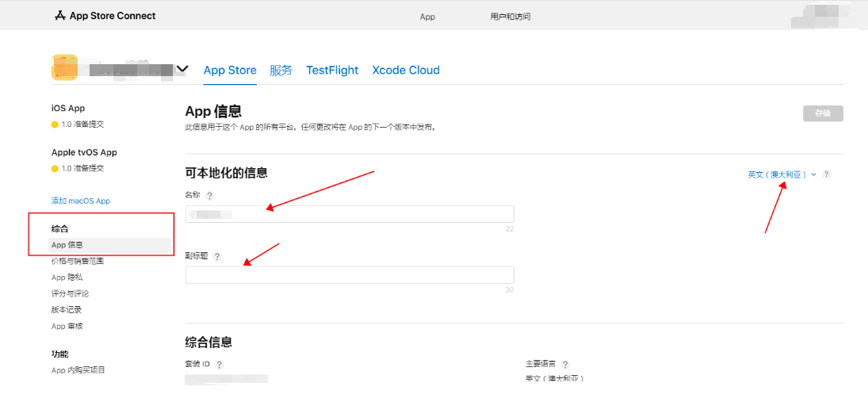This screenshot has width=868, height=402.
Task: Click help icon next to 名称
Action: coord(209,196)
